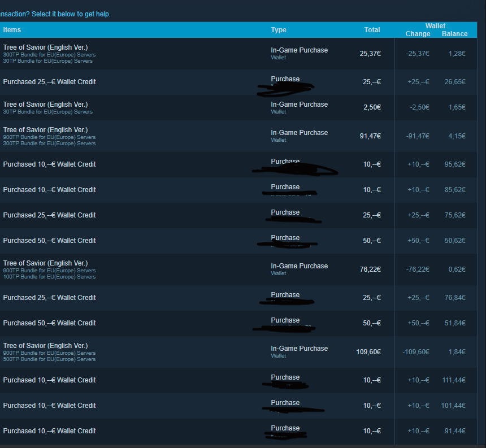The width and height of the screenshot is (486, 448).
Task: Click the 26,65€ wallet balance
Action: point(455,82)
